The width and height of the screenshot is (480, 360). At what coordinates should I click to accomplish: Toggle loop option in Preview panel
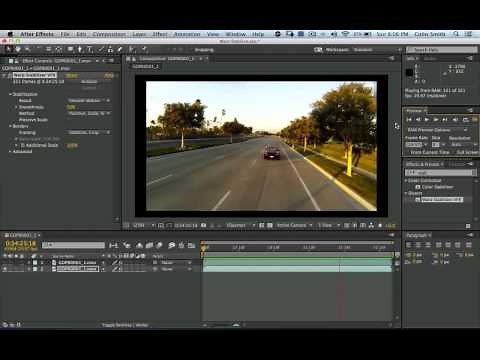point(465,119)
